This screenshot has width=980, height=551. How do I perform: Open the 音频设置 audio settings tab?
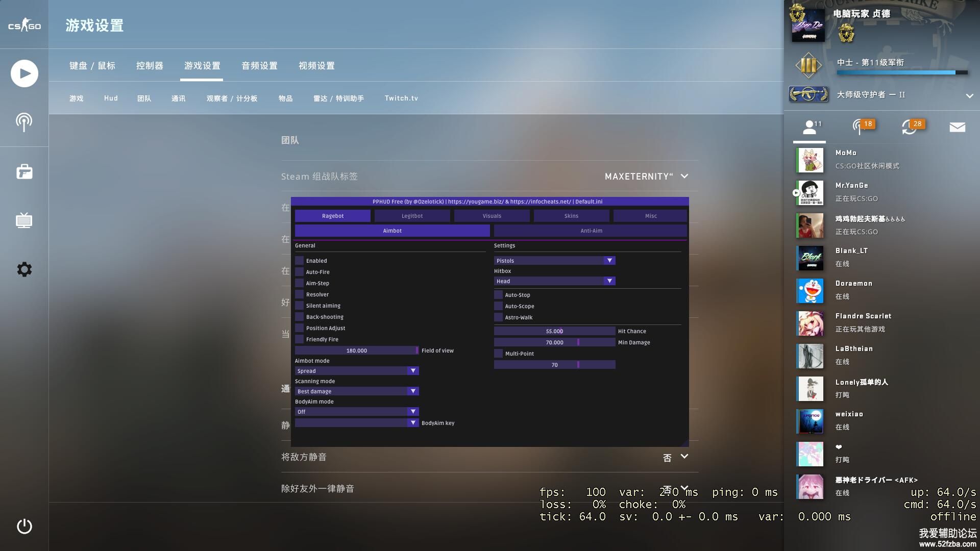259,66
